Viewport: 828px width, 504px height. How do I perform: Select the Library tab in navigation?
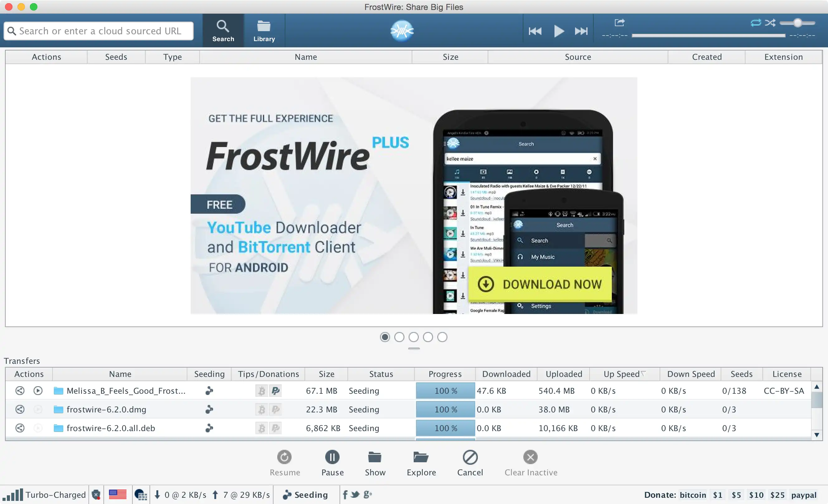pos(263,30)
